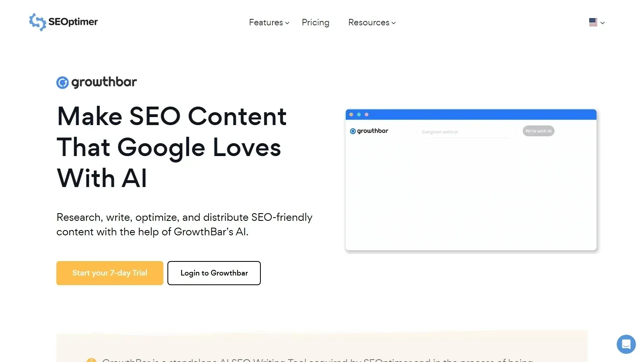Click the demo window preview area
The height and width of the screenshot is (362, 644).
click(x=471, y=180)
